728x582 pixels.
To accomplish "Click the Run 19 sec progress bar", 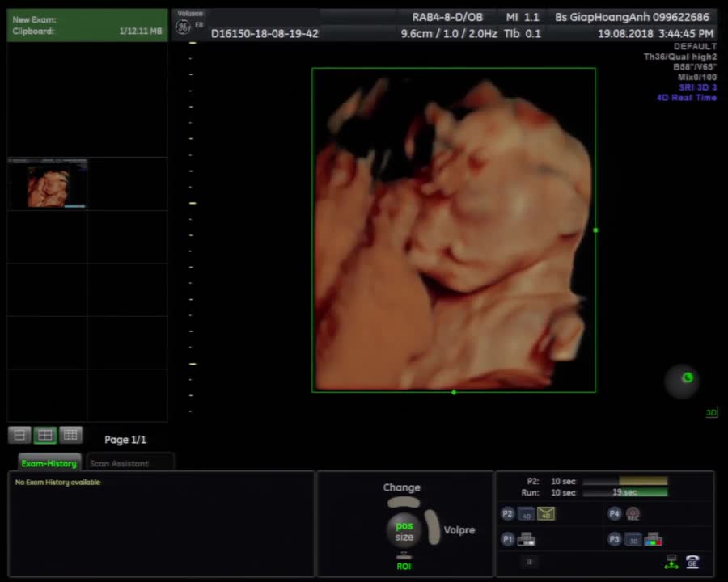I will pos(625,492).
